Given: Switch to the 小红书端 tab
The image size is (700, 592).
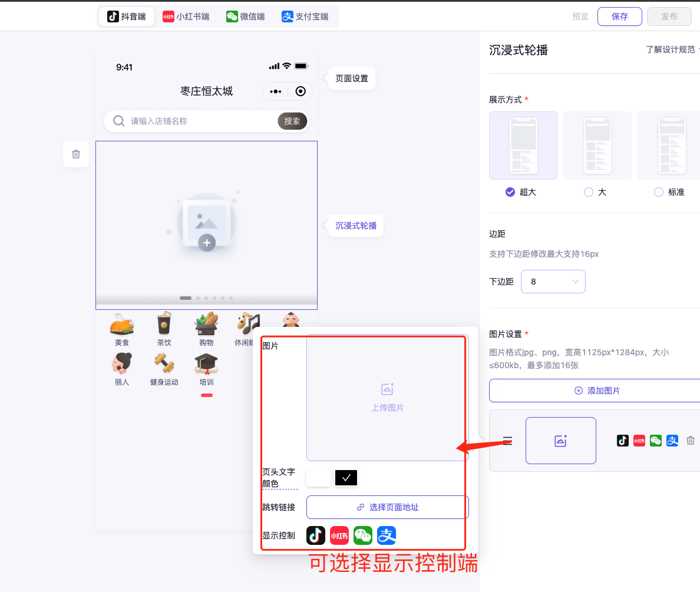Looking at the screenshot, I should click(x=186, y=16).
